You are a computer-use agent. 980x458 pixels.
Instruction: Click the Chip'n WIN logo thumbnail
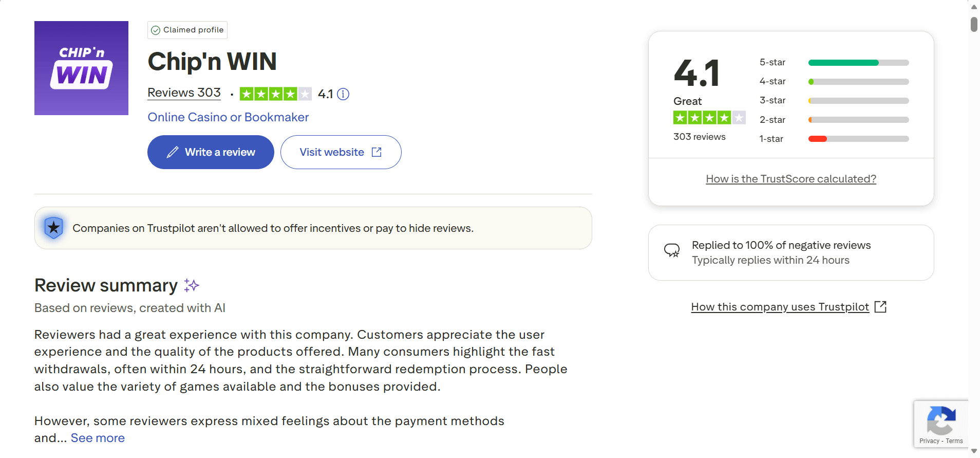coord(81,68)
